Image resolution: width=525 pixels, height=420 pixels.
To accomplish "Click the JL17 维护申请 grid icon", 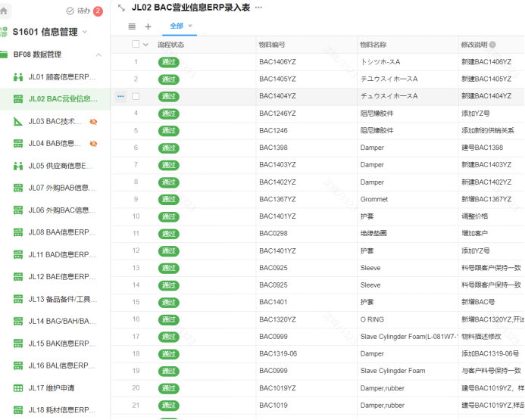I will click(x=18, y=388).
